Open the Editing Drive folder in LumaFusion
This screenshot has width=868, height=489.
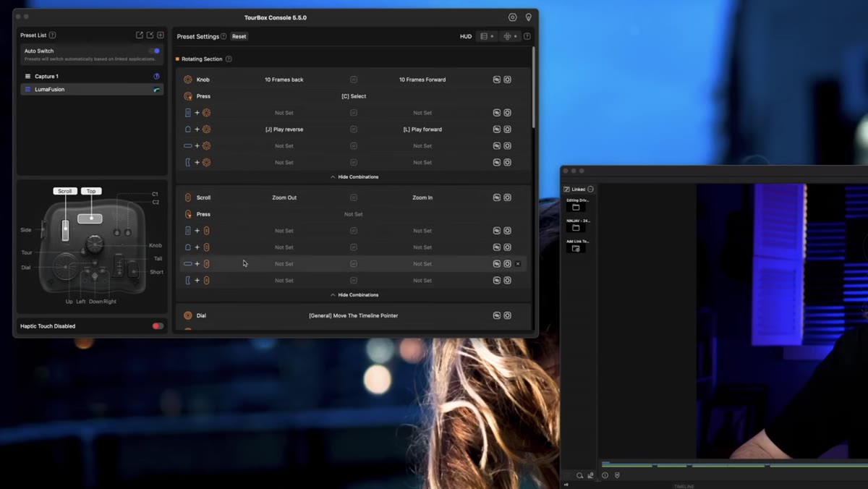576,208
